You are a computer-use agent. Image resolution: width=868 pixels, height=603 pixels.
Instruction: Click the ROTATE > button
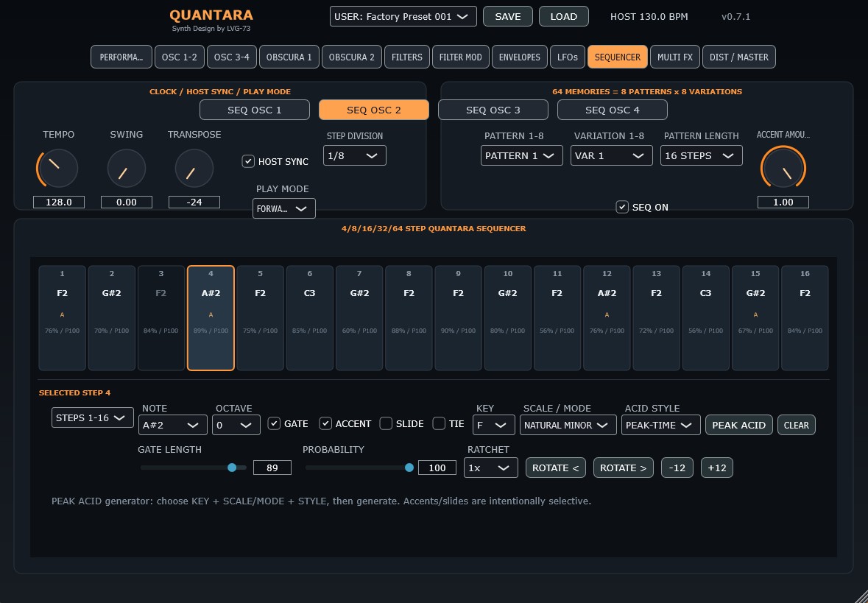[x=624, y=468]
